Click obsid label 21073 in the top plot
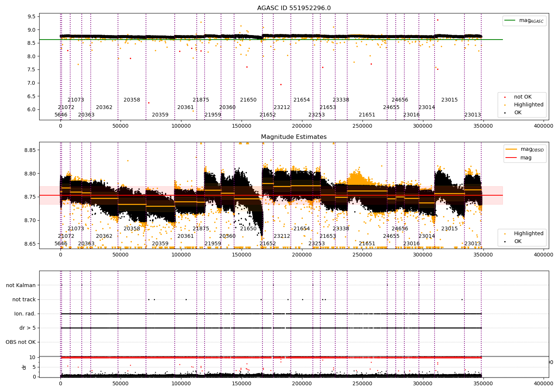The width and height of the screenshot is (560, 392). point(76,100)
